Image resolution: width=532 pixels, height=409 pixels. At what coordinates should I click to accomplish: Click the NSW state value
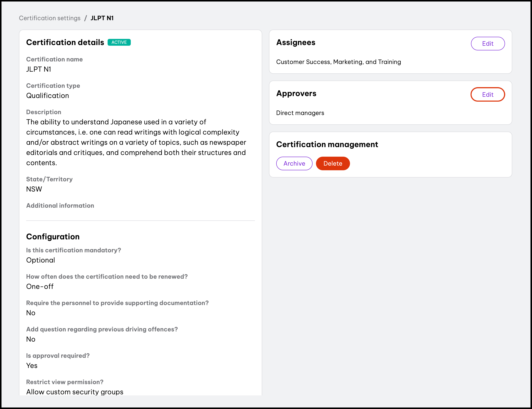tap(34, 189)
